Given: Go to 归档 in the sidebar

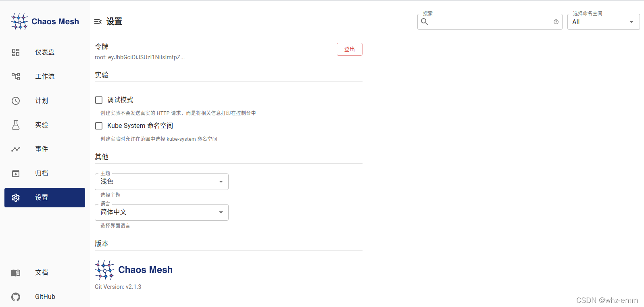Looking at the screenshot, I should click(45, 173).
